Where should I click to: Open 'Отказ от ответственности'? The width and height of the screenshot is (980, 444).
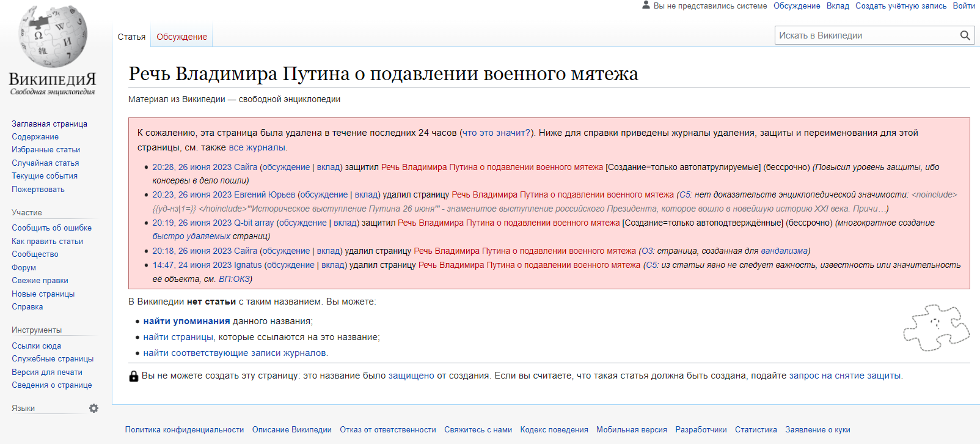pyautogui.click(x=388, y=430)
